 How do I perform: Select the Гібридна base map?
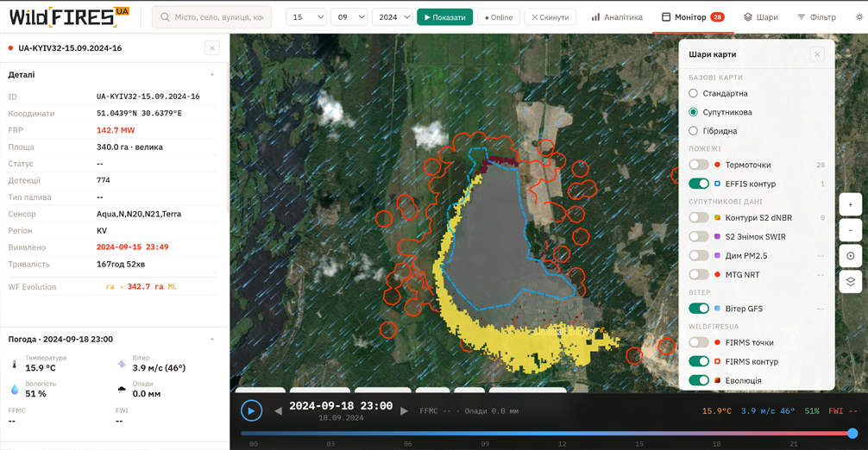pyautogui.click(x=693, y=130)
